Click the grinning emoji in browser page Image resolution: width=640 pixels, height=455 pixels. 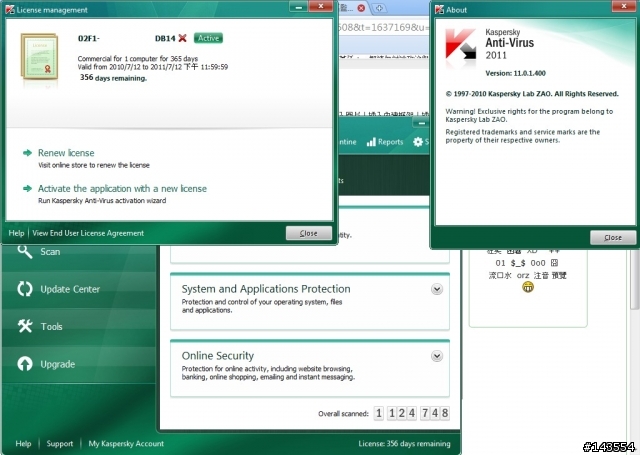click(x=528, y=287)
